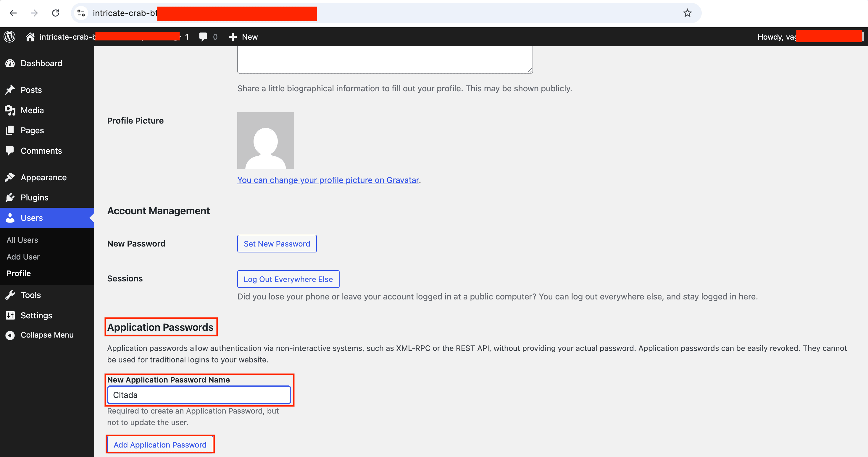This screenshot has width=868, height=457.
Task: Go back with browser back arrow
Action: [13, 13]
